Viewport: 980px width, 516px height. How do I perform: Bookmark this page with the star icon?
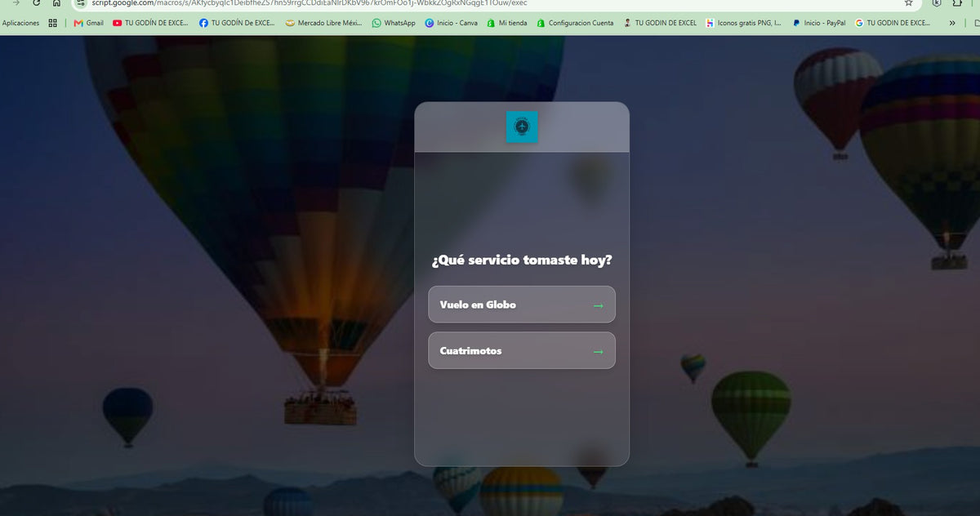(x=908, y=3)
